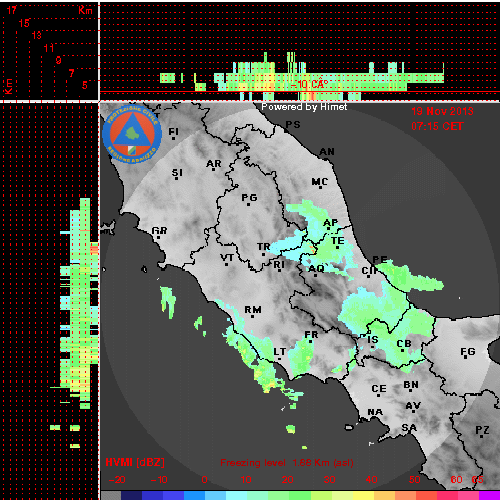Click the '-20' dBZ scale value

point(117,480)
